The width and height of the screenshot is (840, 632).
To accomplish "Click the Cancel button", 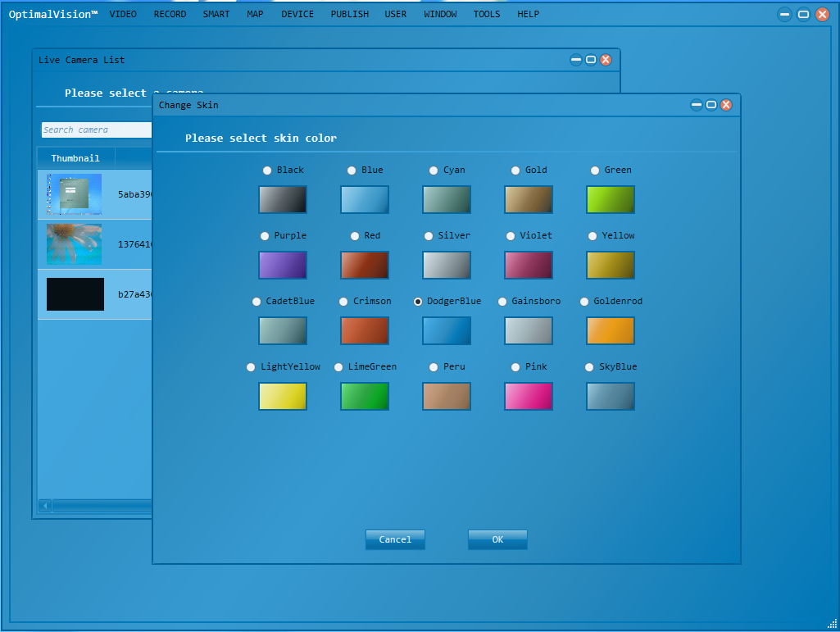I will (395, 539).
